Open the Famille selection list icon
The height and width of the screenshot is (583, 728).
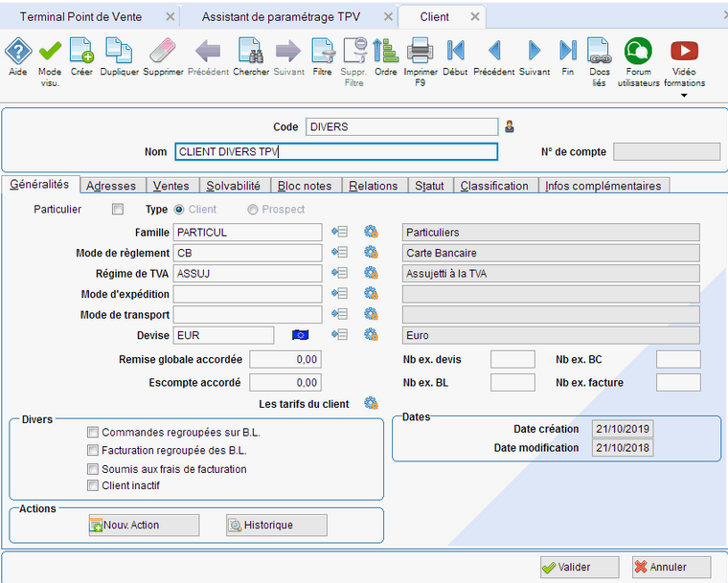pos(340,232)
